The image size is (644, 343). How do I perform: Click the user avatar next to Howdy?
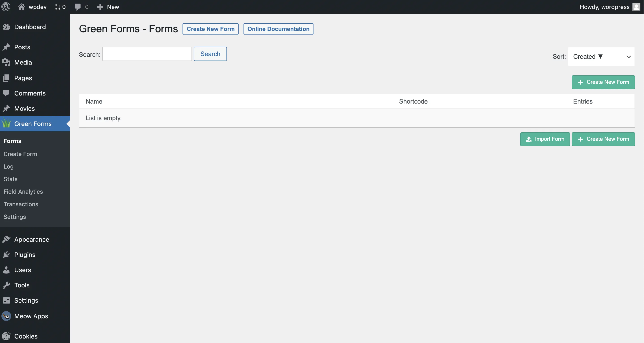[636, 7]
